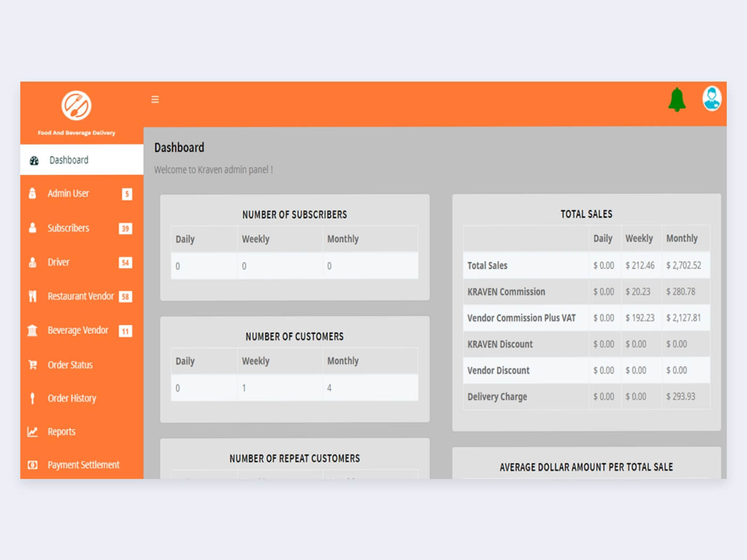This screenshot has width=747, height=560.
Task: Click NUMBER OF SUBSCRIBERS card title
Action: pyautogui.click(x=295, y=214)
